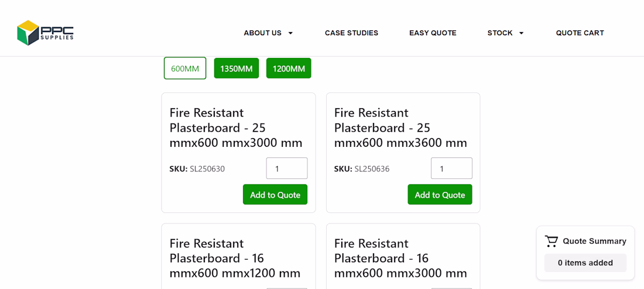Select the 1200MM width filter
644x289 pixels.
289,68
